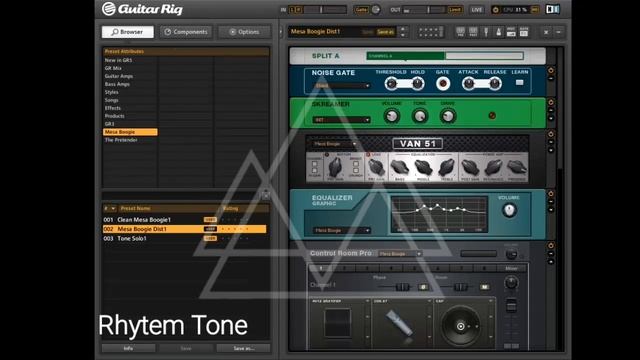Show the Tapedeck Post module

[x=473, y=32]
